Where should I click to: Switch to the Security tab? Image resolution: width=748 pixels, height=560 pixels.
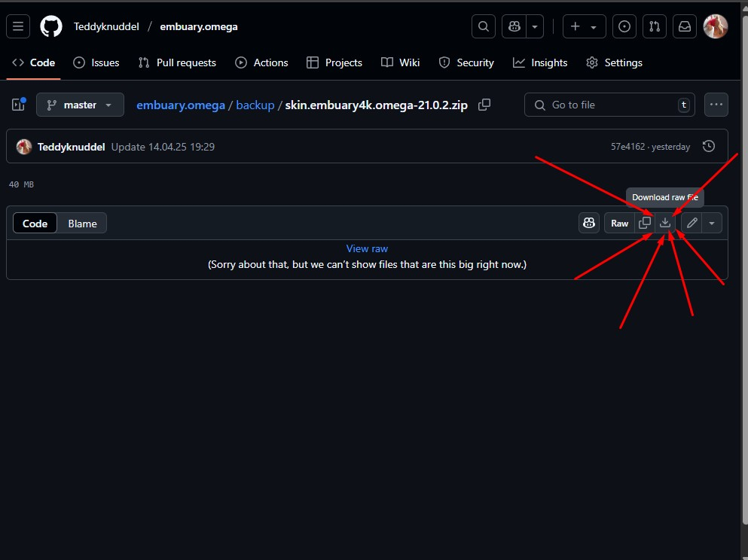point(466,62)
